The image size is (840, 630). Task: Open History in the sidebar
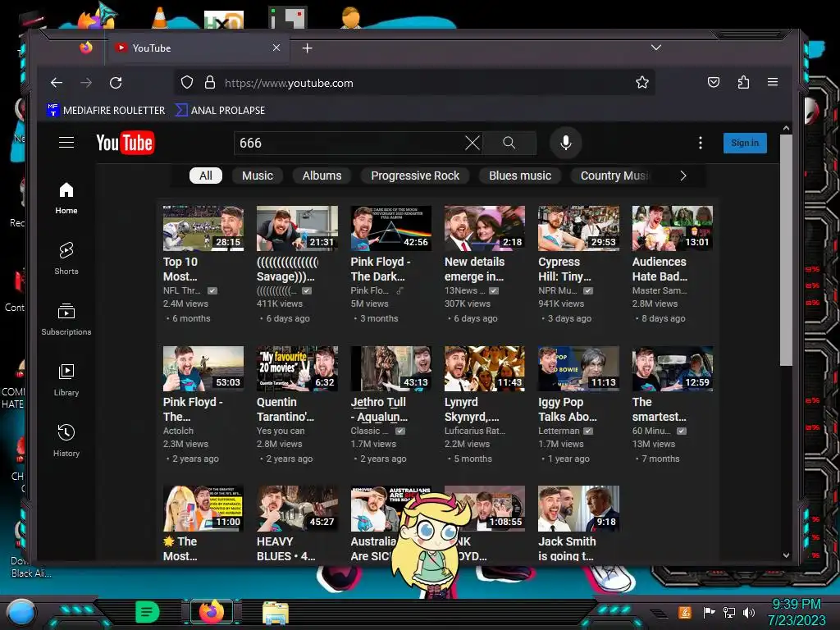point(66,441)
